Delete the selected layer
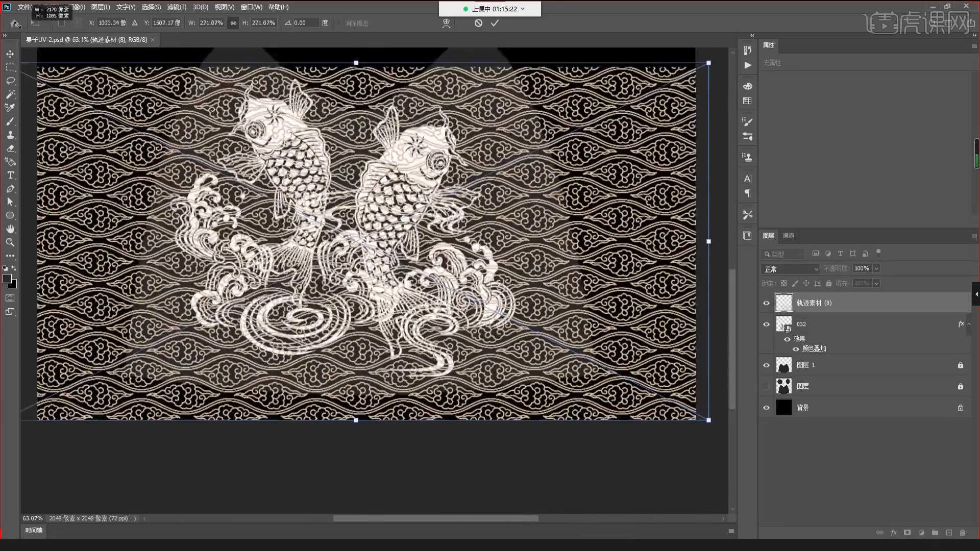 click(x=962, y=533)
